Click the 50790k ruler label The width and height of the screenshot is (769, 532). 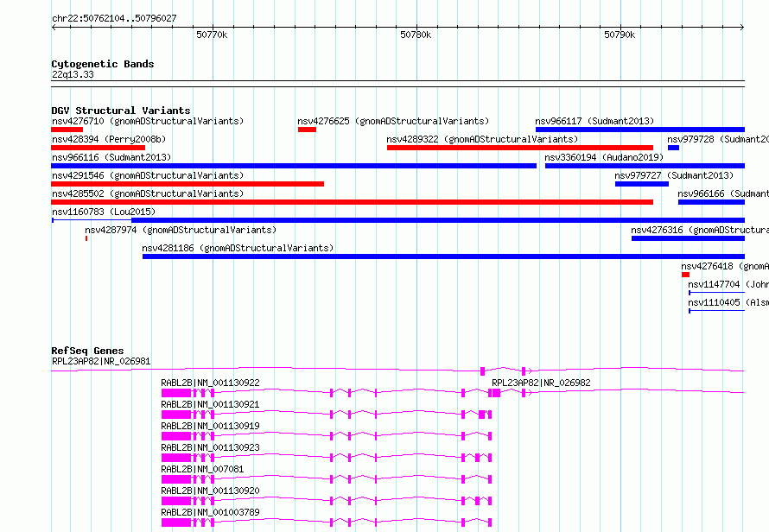(x=620, y=35)
